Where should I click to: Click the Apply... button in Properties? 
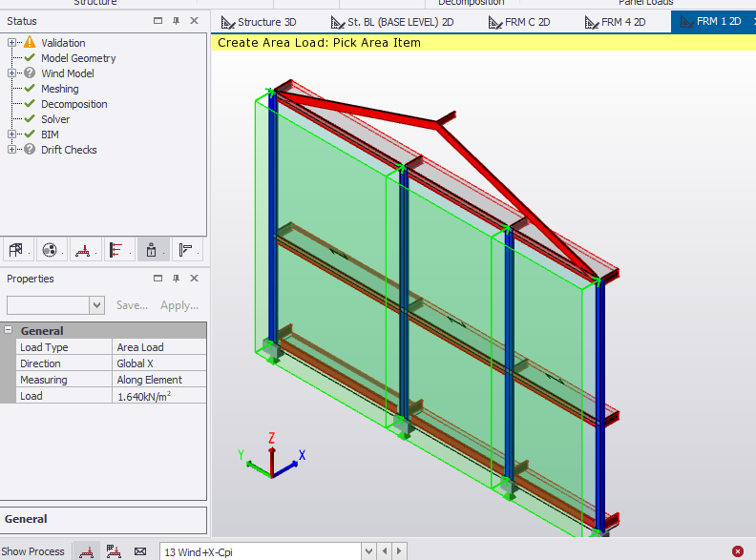click(x=179, y=305)
